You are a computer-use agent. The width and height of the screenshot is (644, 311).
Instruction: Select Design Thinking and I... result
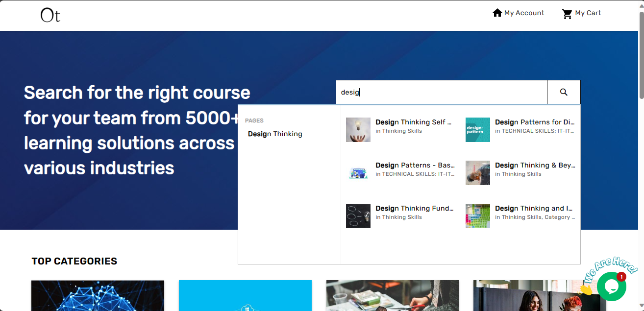(534, 208)
